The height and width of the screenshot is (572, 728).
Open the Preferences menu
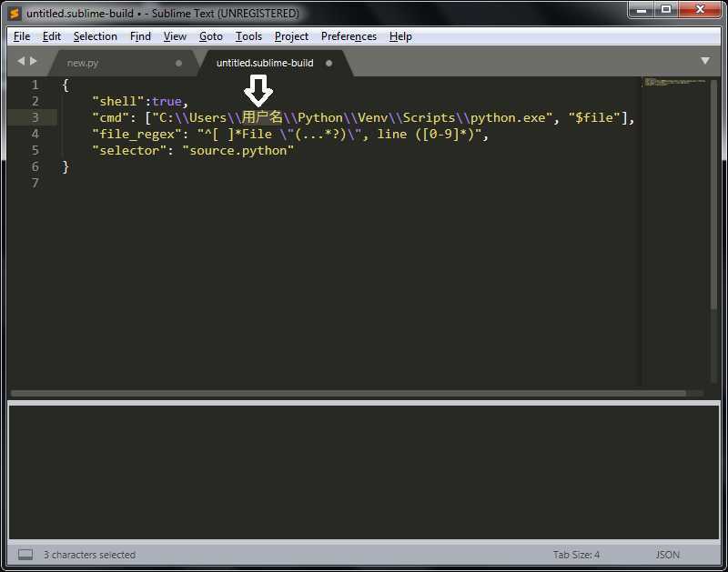(x=349, y=36)
